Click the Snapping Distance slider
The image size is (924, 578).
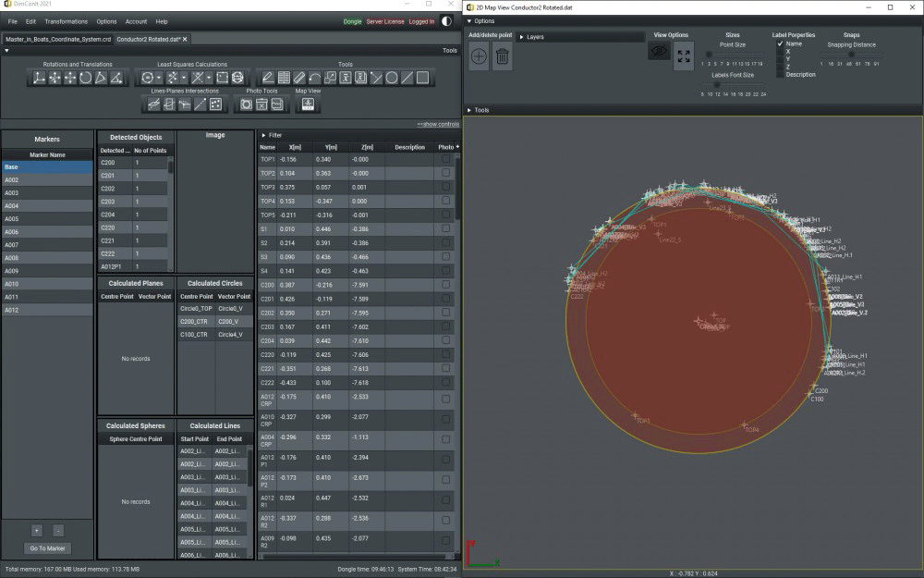850,55
